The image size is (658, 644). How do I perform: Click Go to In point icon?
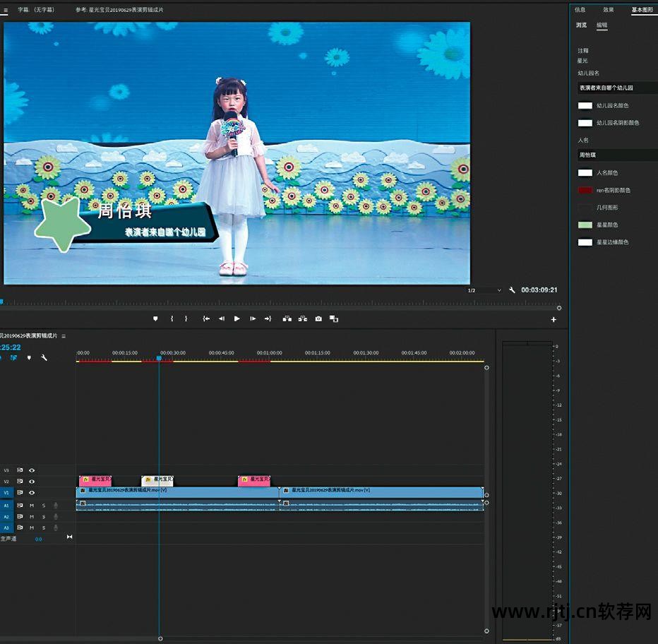pos(206,318)
